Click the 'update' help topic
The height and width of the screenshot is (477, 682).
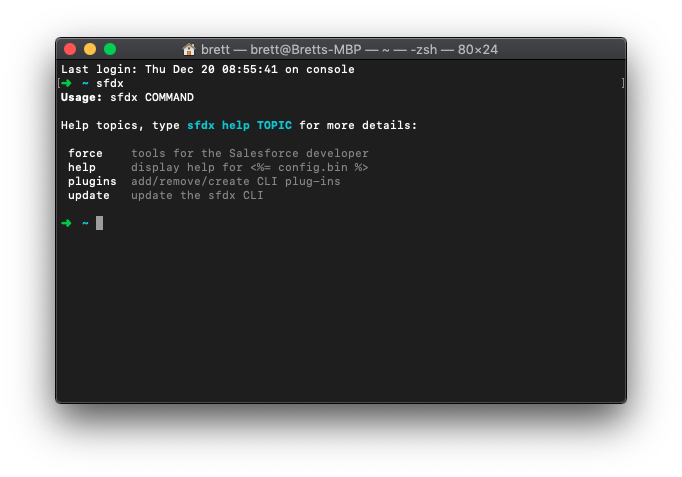tap(89, 196)
